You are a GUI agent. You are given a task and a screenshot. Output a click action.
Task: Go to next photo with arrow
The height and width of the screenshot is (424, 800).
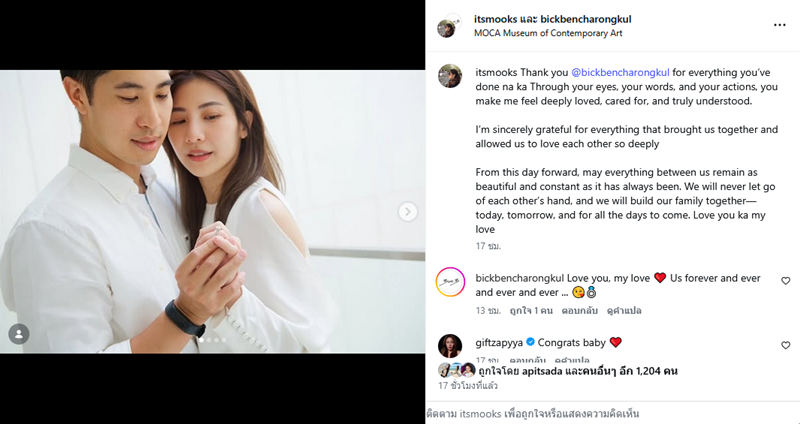408,212
